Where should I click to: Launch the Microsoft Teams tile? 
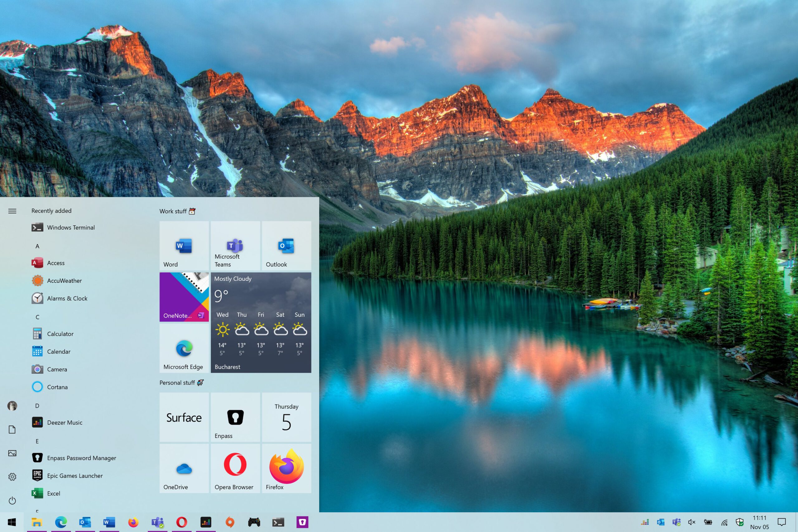pyautogui.click(x=235, y=246)
